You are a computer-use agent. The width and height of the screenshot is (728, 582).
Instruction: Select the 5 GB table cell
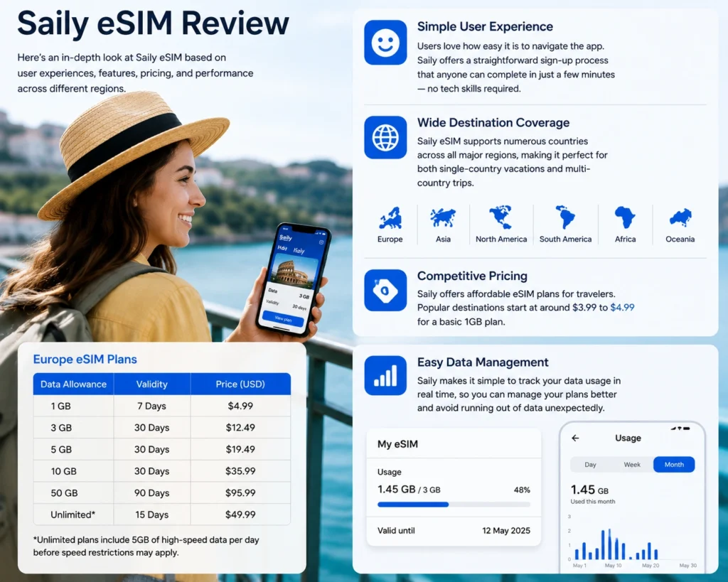pos(73,449)
